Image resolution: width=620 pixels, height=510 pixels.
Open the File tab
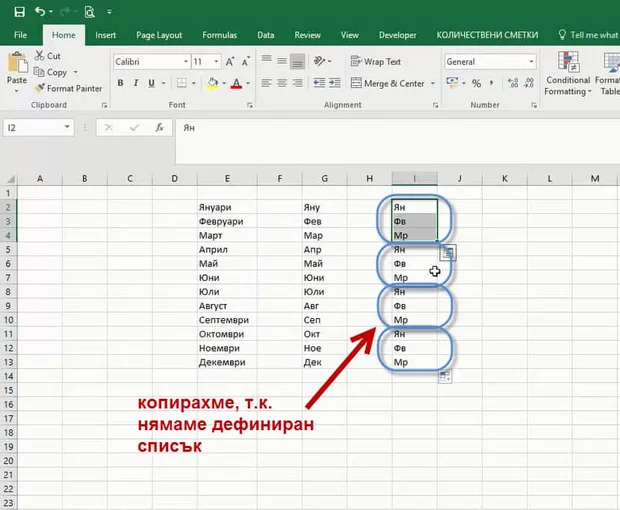(x=20, y=35)
